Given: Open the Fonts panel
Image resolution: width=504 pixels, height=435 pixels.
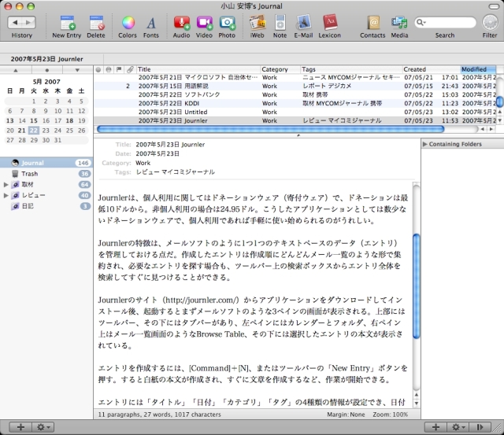Looking at the screenshot, I should [x=150, y=23].
